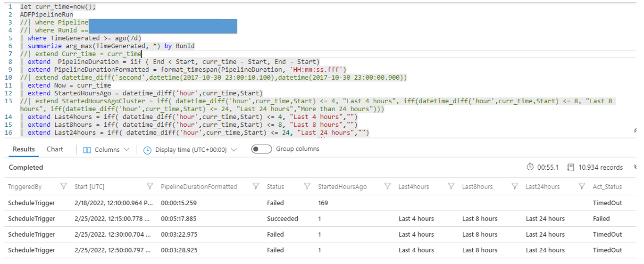Viewport: 644px width, 264px height.
Task: Open the Display time (UTC+00:00) dropdown
Action: 190,149
